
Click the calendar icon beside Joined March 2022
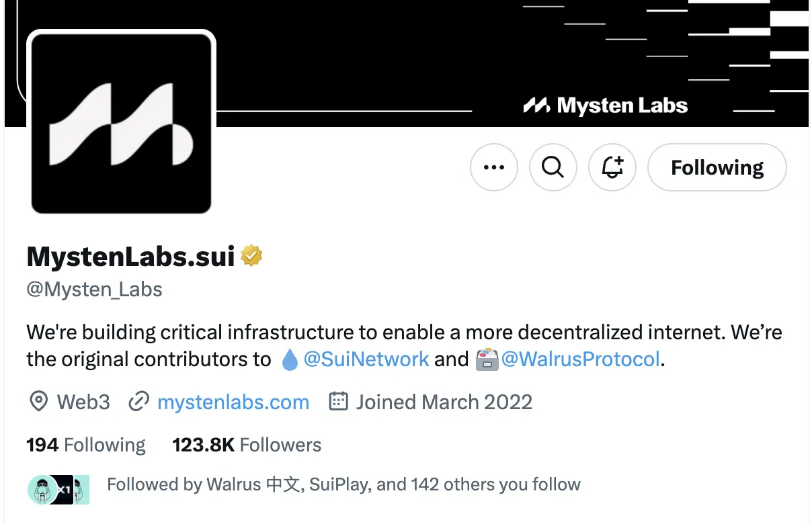[x=339, y=401]
